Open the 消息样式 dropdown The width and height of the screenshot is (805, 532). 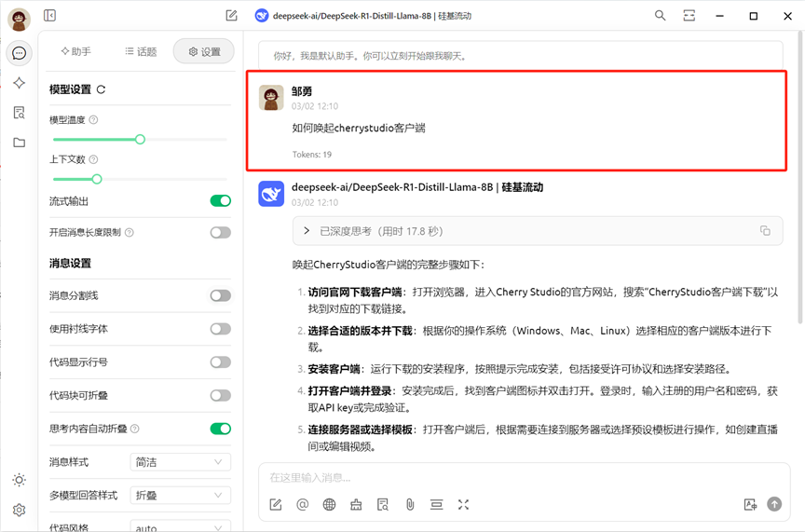point(180,462)
